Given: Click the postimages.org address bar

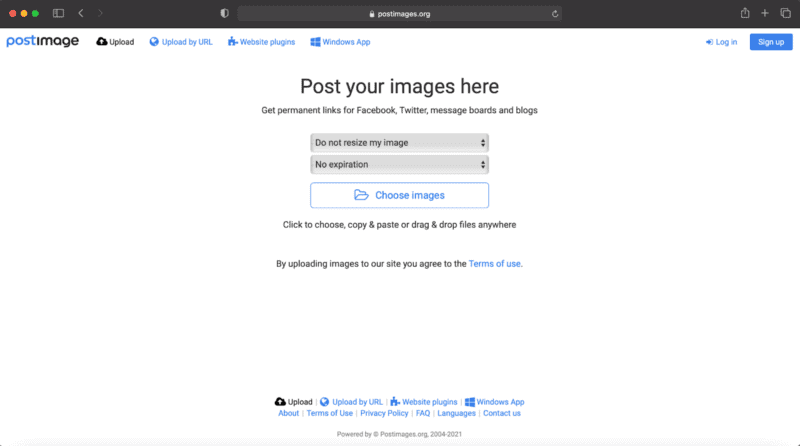Looking at the screenshot, I should coord(399,14).
